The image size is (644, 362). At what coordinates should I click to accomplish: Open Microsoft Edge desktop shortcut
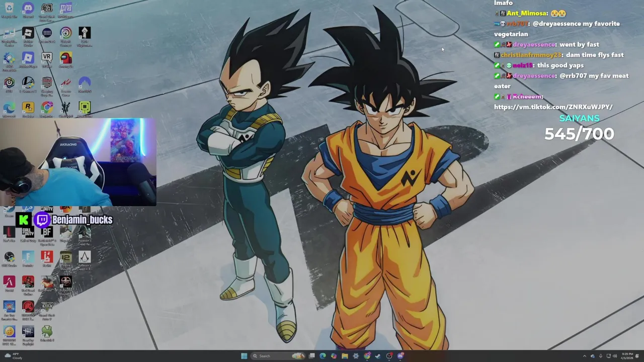9,110
